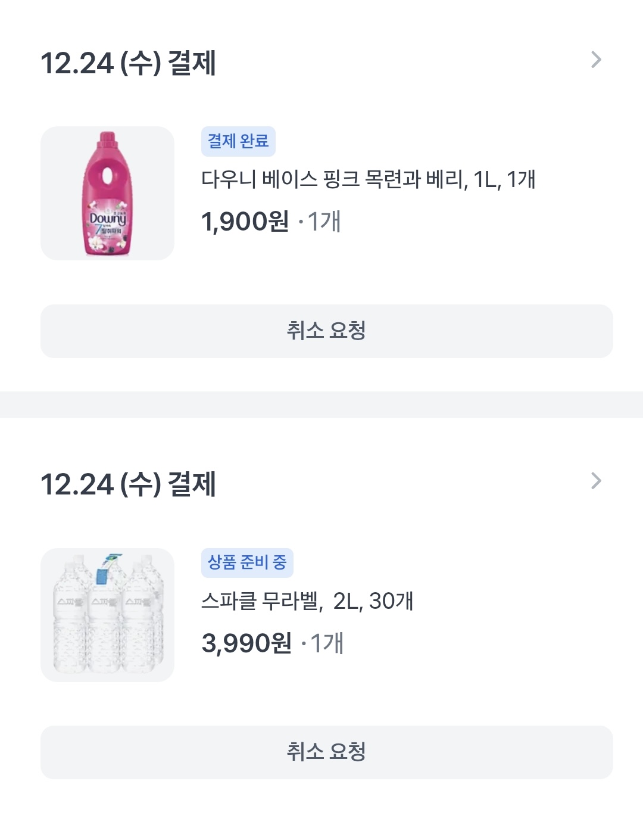Screen dimensions: 643x840
Task: Click the 1,900원 price text
Action: (245, 222)
